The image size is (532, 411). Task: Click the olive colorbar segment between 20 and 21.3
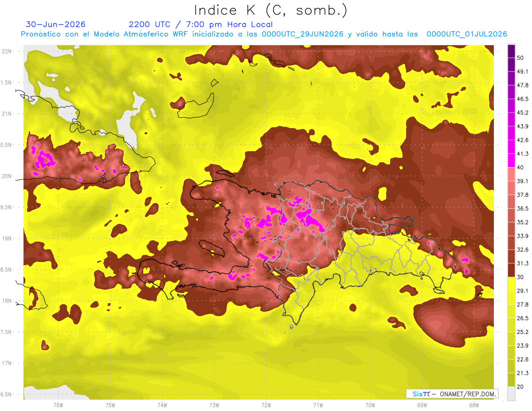click(512, 380)
